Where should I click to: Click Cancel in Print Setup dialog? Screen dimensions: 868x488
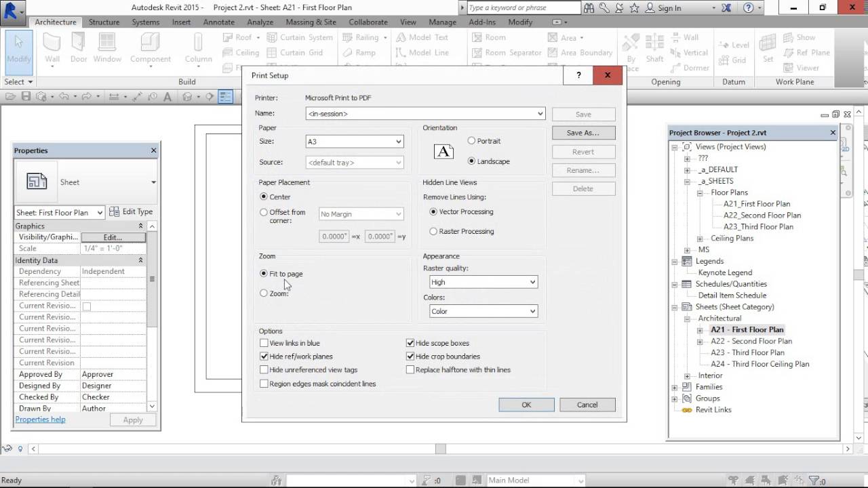[587, 405]
